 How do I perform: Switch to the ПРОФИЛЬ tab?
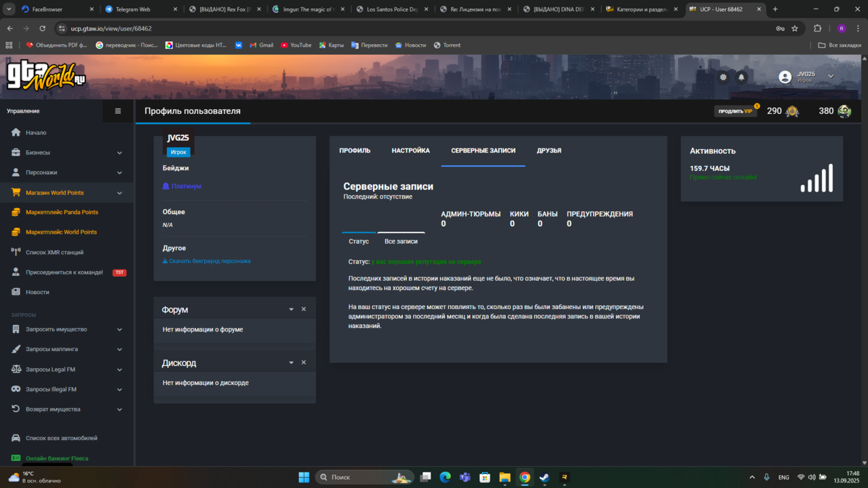355,150
